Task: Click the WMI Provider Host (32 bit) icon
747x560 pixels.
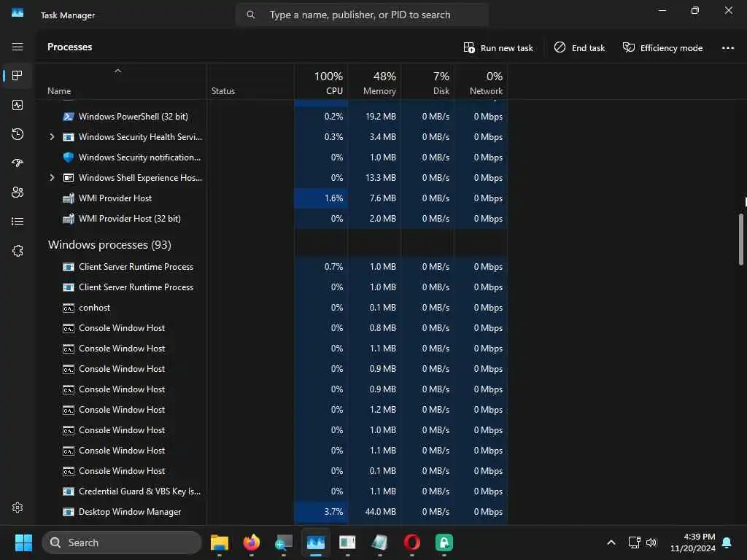Action: (x=69, y=219)
